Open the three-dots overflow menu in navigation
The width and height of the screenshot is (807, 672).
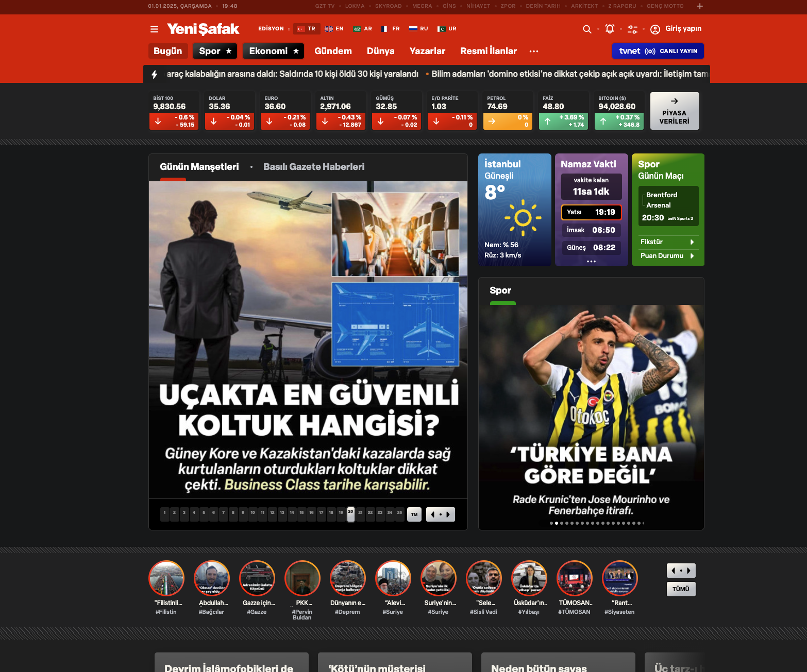(x=534, y=51)
